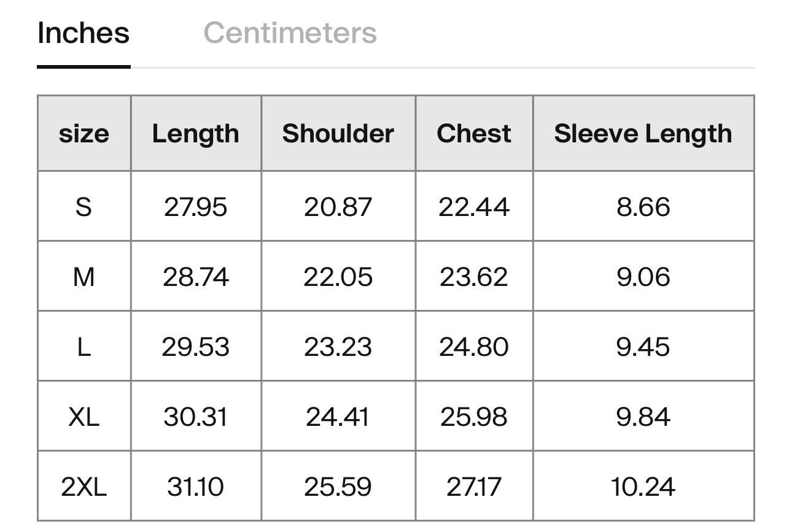Select the Inches tab

(83, 33)
